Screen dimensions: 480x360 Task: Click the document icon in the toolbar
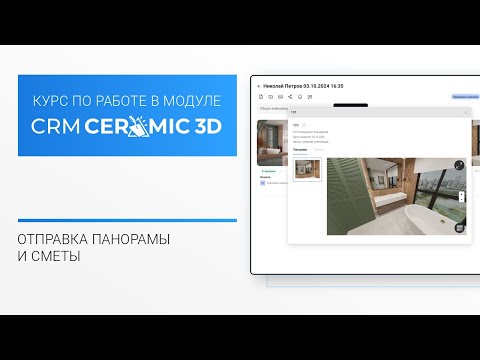point(261,97)
